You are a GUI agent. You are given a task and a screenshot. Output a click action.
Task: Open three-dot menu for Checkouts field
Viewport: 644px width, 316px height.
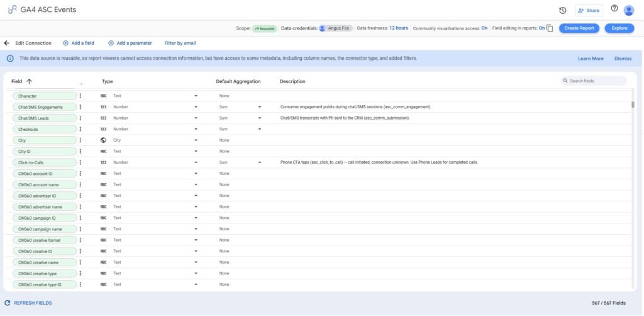tap(80, 129)
